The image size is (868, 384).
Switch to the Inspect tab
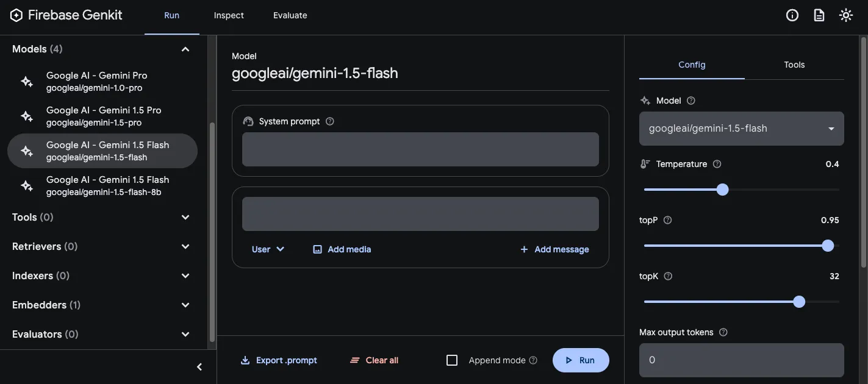point(229,16)
